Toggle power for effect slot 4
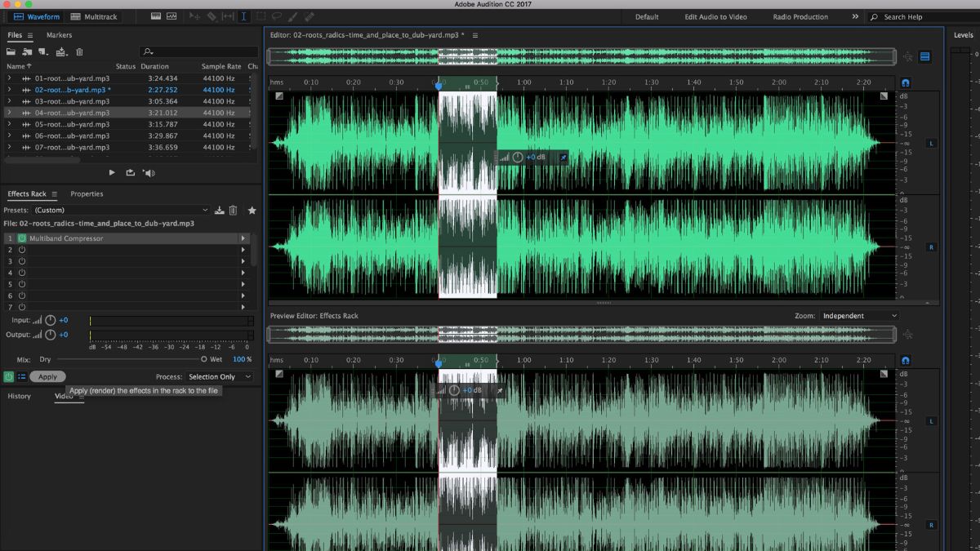The width and height of the screenshot is (980, 551). [x=22, y=273]
